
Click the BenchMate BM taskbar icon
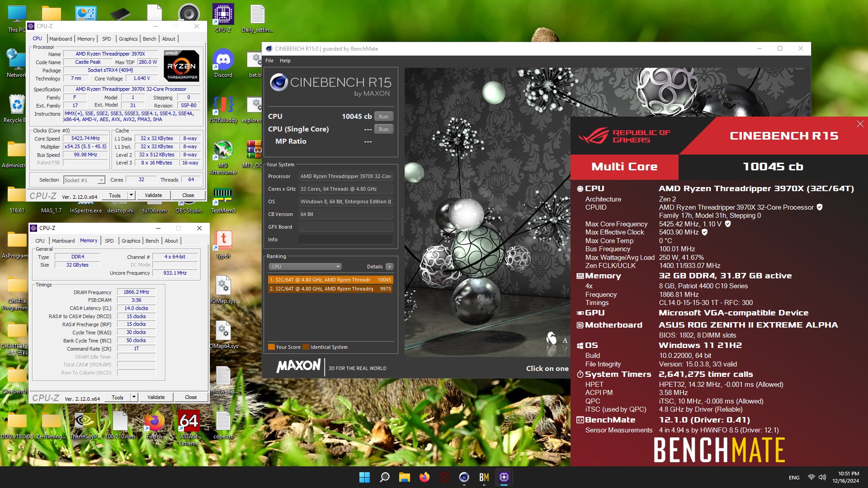[484, 477]
